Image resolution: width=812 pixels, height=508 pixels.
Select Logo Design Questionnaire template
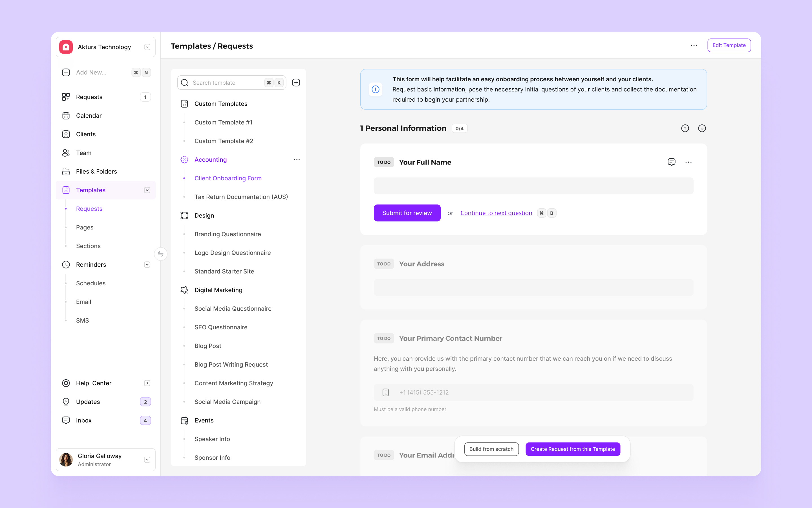pyautogui.click(x=233, y=253)
